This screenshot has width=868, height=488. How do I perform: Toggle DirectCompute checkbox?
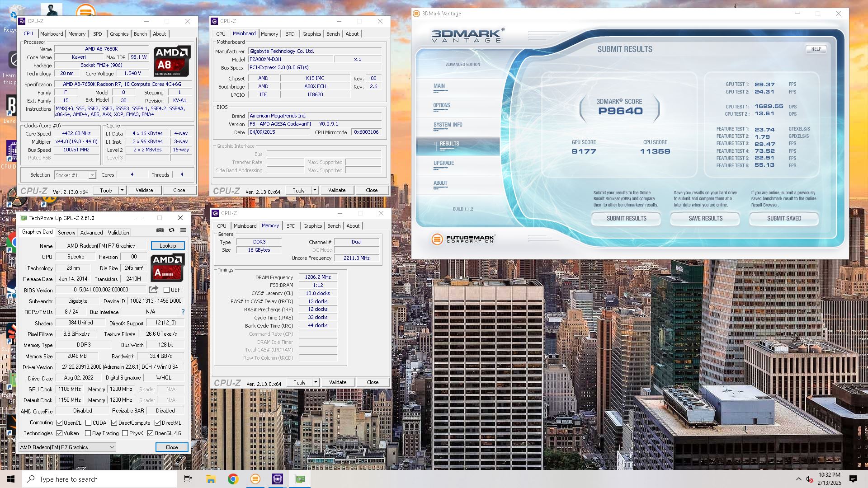pyautogui.click(x=114, y=423)
